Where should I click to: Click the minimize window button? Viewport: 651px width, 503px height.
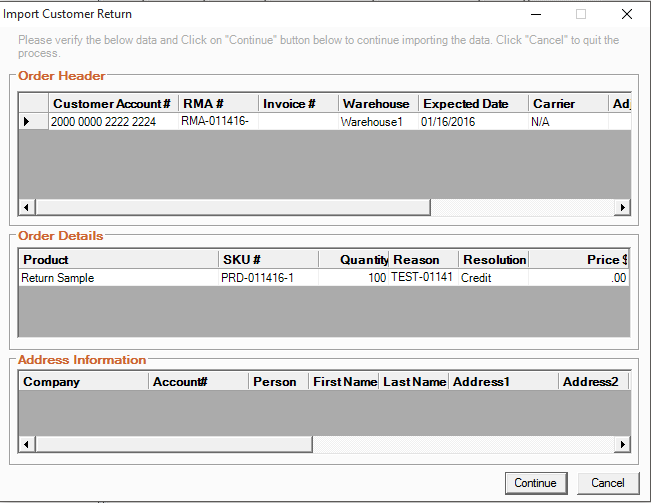535,14
